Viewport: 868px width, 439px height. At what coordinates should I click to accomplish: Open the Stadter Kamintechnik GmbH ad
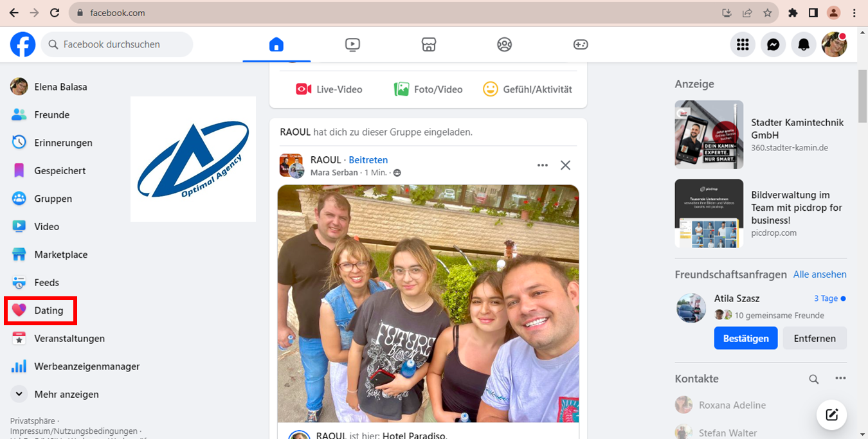(x=761, y=134)
